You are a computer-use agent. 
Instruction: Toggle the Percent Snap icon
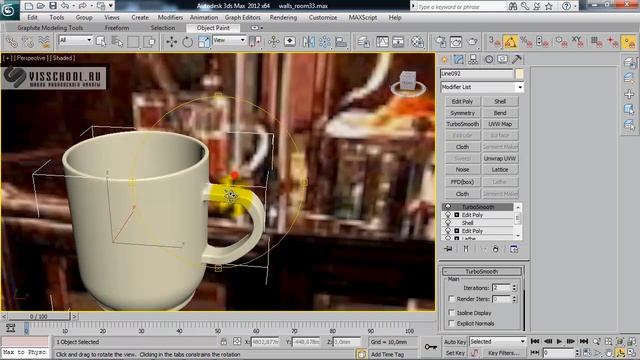pos(526,42)
